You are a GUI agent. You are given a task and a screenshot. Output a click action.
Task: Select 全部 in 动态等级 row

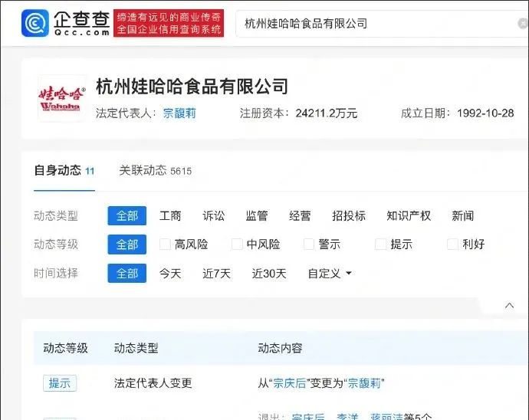127,244
